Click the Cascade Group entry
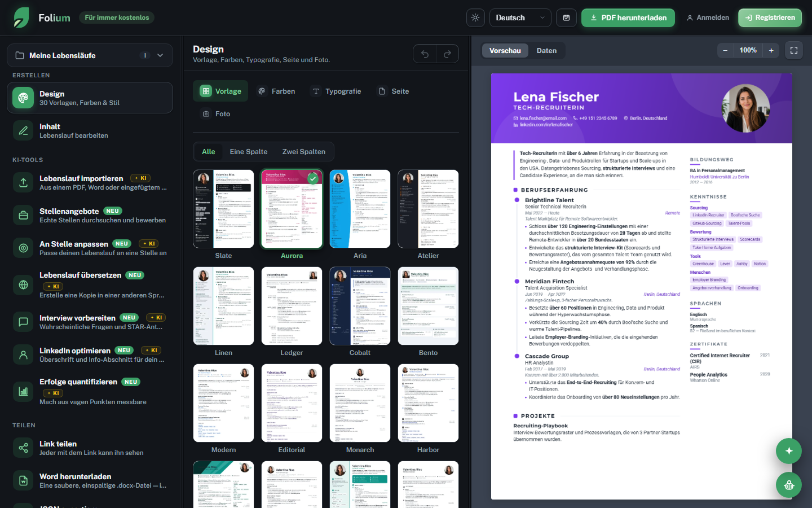The image size is (812, 508). [x=547, y=356]
